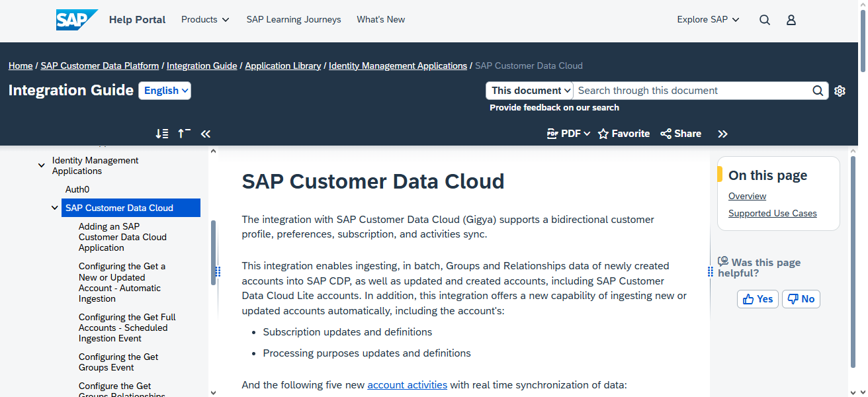Change document language via English selector

[164, 91]
